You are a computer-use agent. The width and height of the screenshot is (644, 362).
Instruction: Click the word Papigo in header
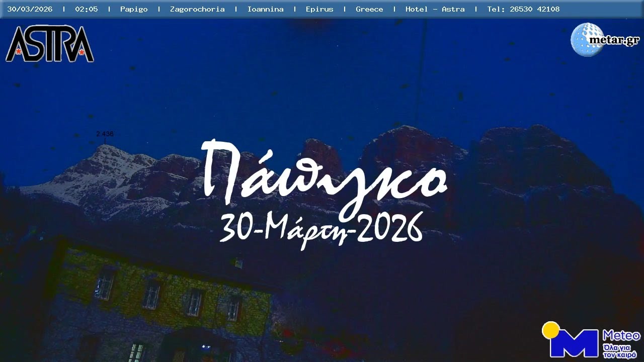[x=134, y=9]
